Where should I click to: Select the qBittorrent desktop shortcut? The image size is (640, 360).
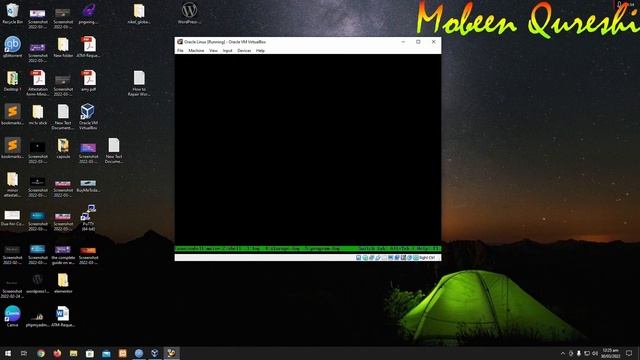click(12, 47)
